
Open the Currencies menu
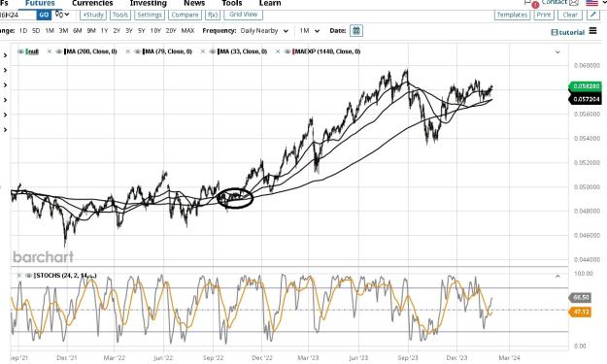point(92,3)
